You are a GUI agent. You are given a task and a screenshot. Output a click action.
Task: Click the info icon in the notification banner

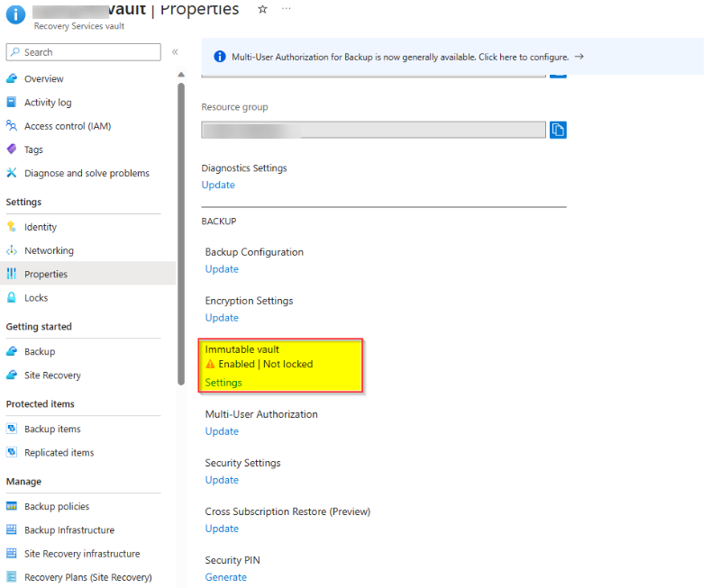point(220,57)
